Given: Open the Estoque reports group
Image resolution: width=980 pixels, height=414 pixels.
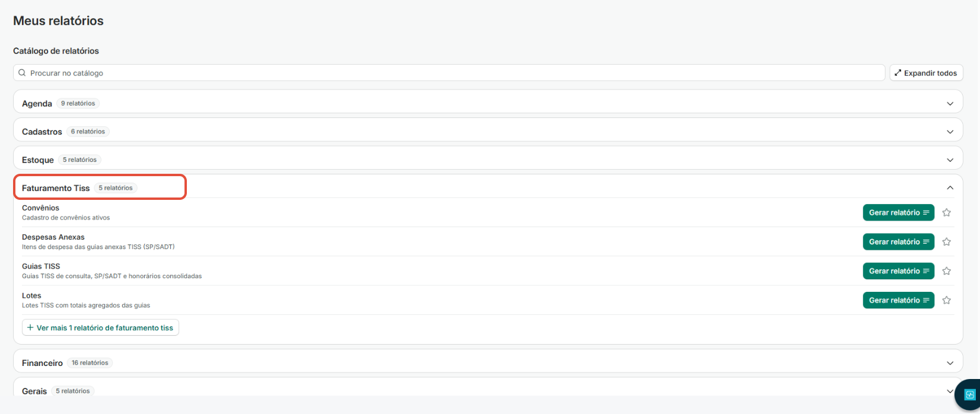Looking at the screenshot, I should (950, 160).
